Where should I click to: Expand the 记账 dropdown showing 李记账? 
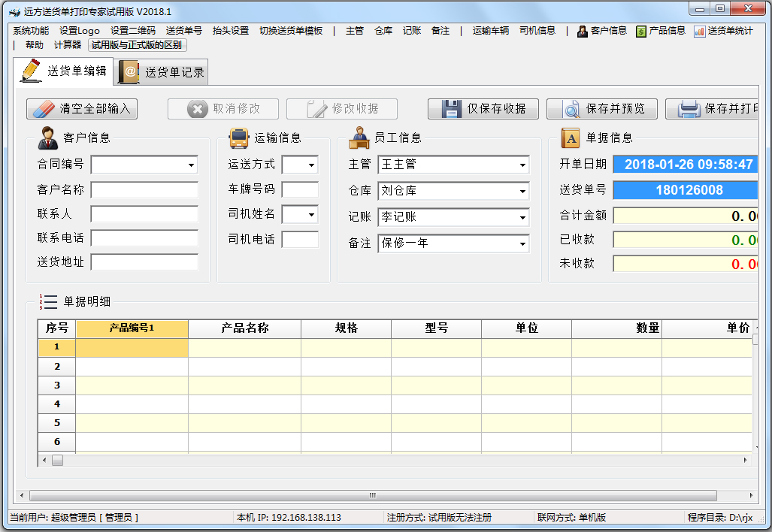coord(522,217)
